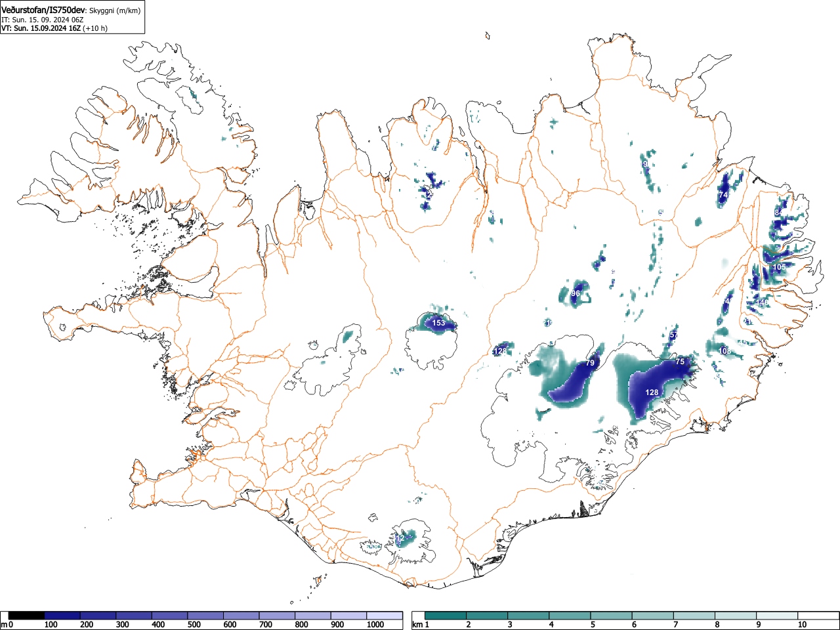Click the 4–5 km legend swatch
This screenshot has width=840, height=630.
click(570, 616)
